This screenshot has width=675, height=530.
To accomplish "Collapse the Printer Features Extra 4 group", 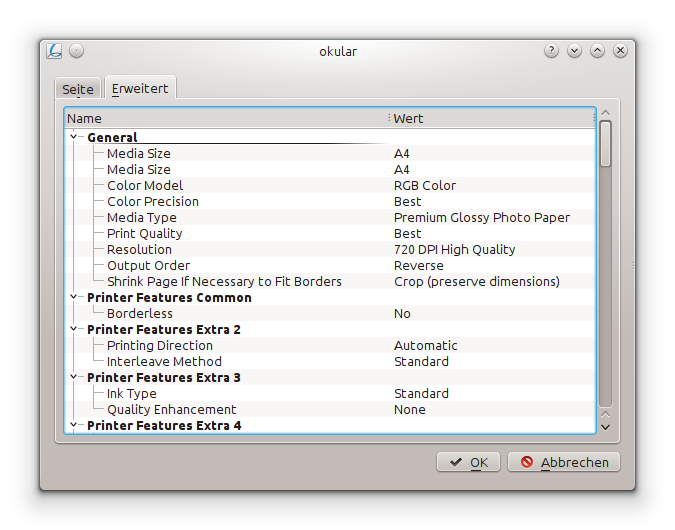I will tap(74, 425).
